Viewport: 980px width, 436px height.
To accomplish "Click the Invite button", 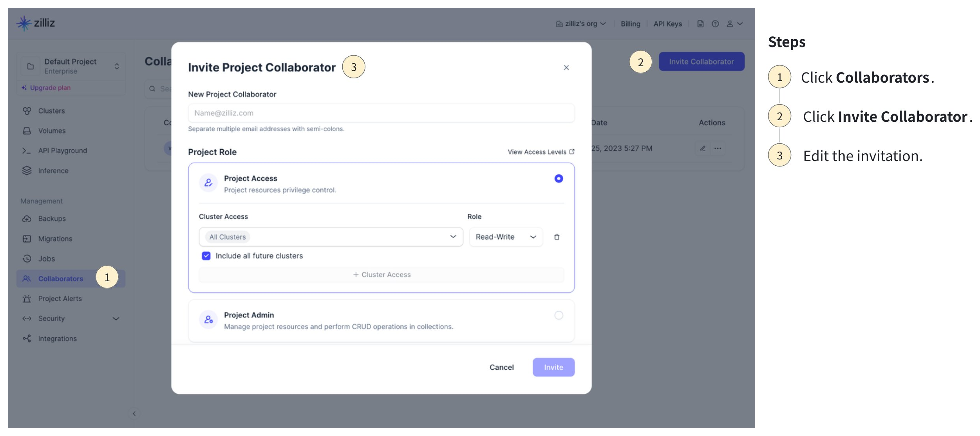I will [553, 367].
